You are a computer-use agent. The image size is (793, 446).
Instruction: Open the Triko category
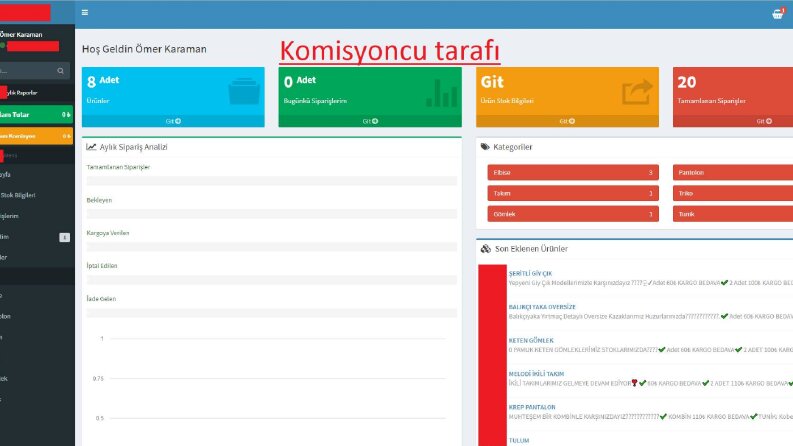coord(733,193)
